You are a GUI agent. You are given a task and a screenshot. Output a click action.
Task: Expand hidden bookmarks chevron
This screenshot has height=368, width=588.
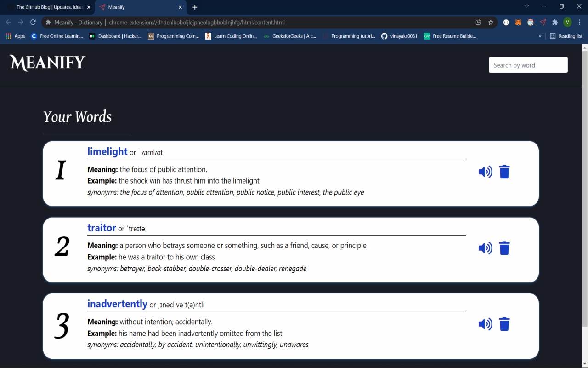pos(540,36)
